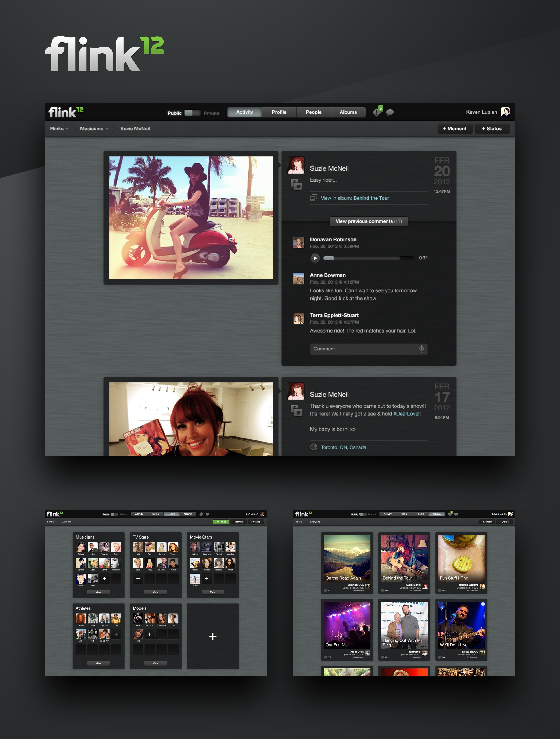Open Heidi thumbnail in TV Stars group
The width and height of the screenshot is (560, 739).
[x=138, y=547]
